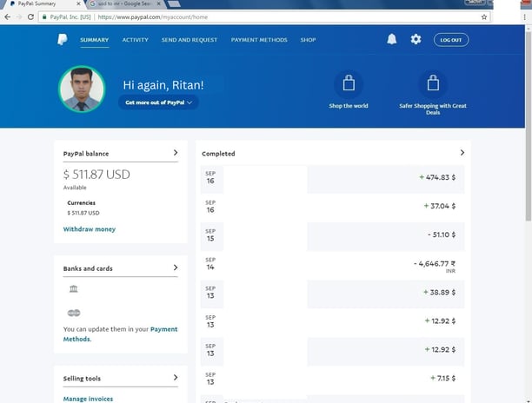Viewport: 532px width, 403px height.
Task: Open the -51.10 $ transaction
Action: (332, 236)
